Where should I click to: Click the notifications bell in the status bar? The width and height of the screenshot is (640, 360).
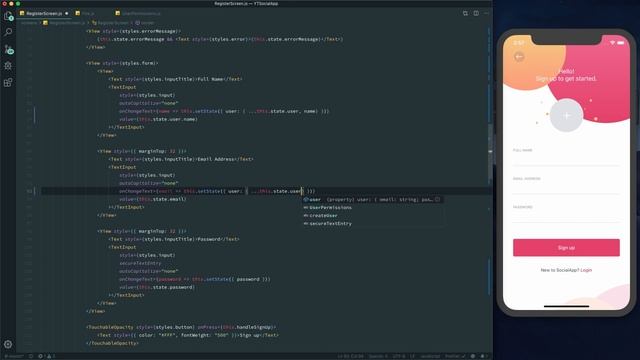(x=483, y=356)
